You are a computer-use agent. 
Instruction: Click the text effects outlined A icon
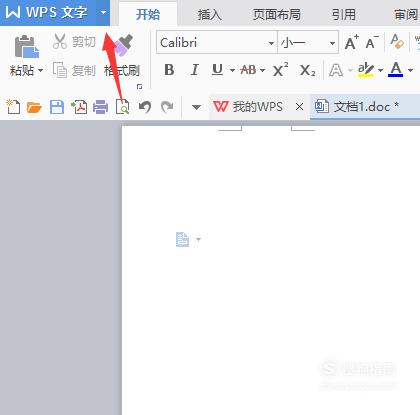click(336, 70)
